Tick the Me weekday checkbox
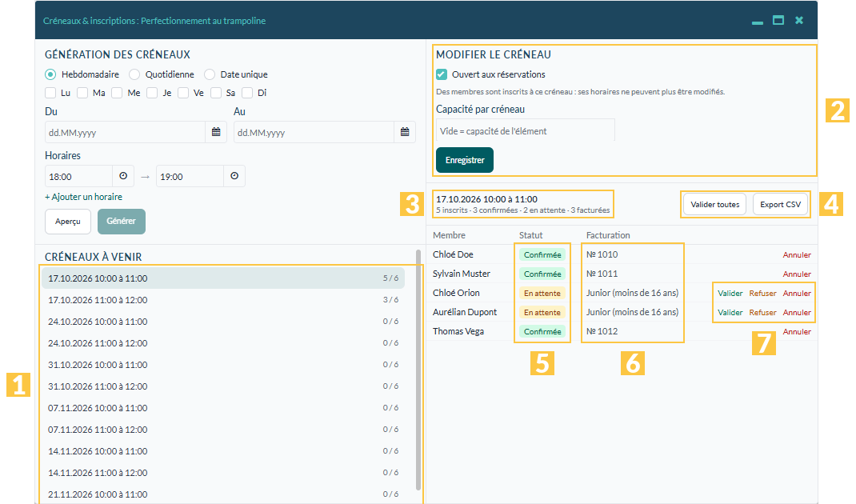The height and width of the screenshot is (504, 856). [117, 93]
